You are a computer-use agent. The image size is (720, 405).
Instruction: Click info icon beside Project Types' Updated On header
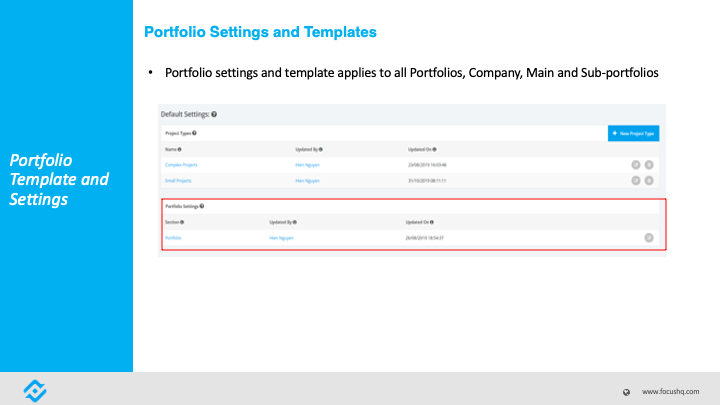[x=434, y=149]
